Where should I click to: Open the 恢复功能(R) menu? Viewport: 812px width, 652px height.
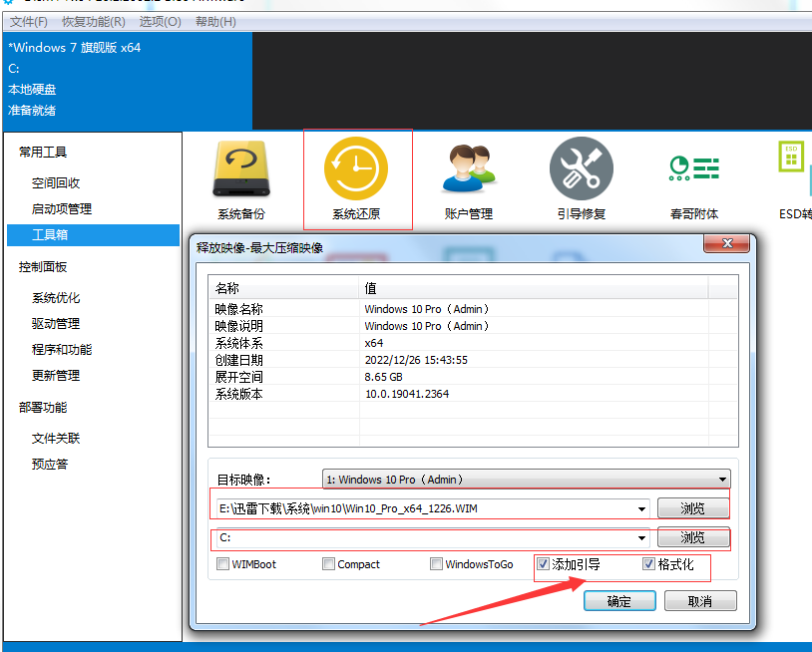point(93,22)
